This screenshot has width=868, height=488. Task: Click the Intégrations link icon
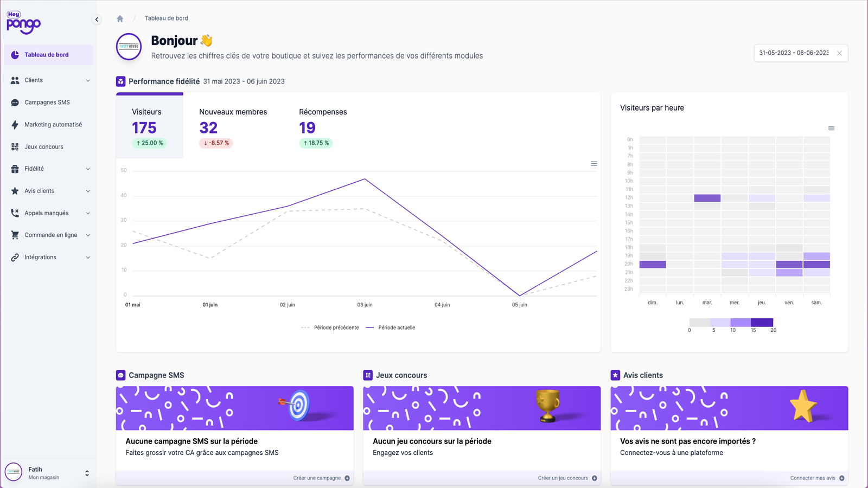pos(15,258)
